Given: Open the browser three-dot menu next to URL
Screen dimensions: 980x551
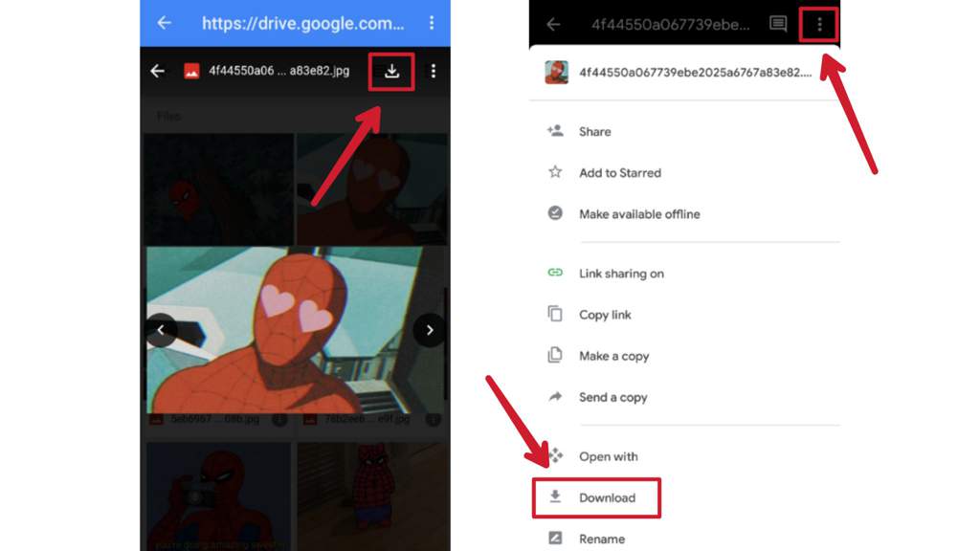Looking at the screenshot, I should (432, 23).
